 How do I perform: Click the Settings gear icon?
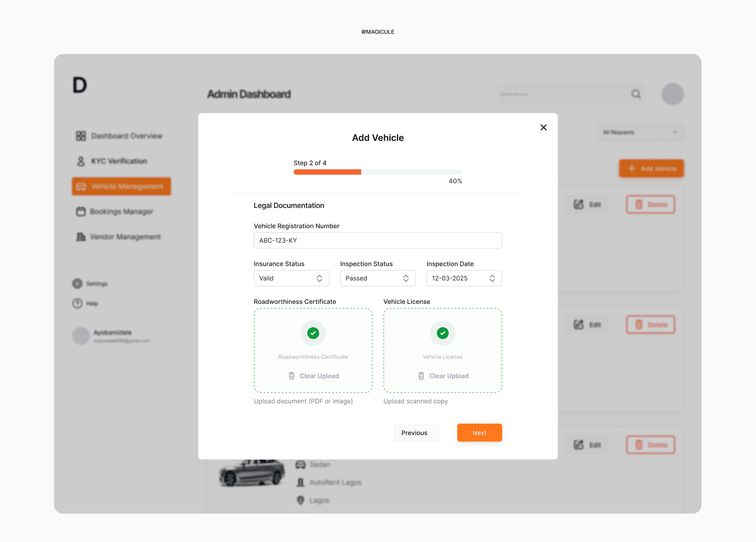coord(77,284)
